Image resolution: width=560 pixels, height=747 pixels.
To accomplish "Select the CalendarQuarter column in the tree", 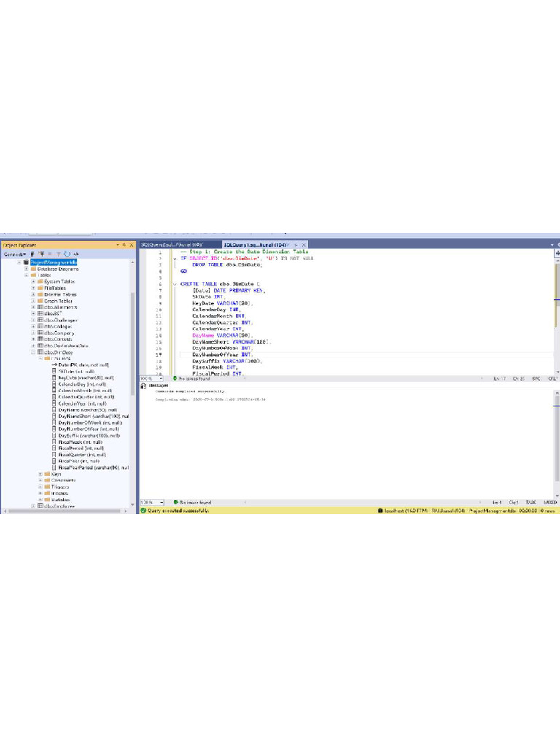I will coord(86,397).
